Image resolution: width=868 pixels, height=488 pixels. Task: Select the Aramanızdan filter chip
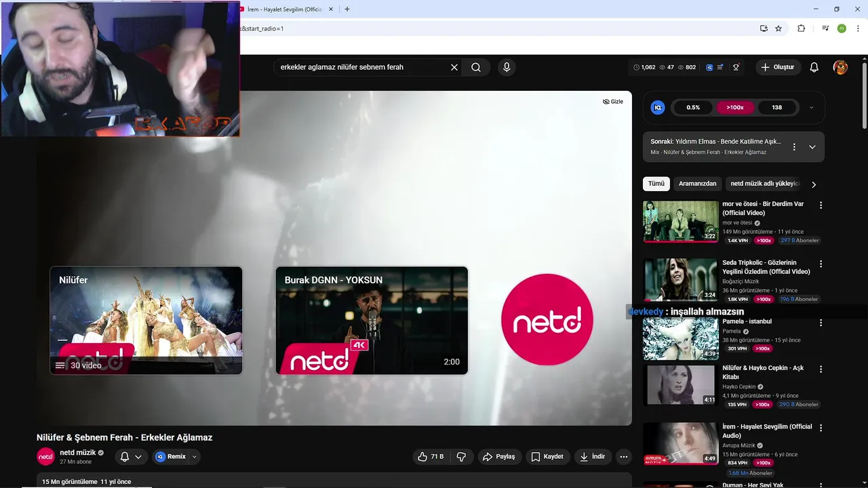(697, 184)
